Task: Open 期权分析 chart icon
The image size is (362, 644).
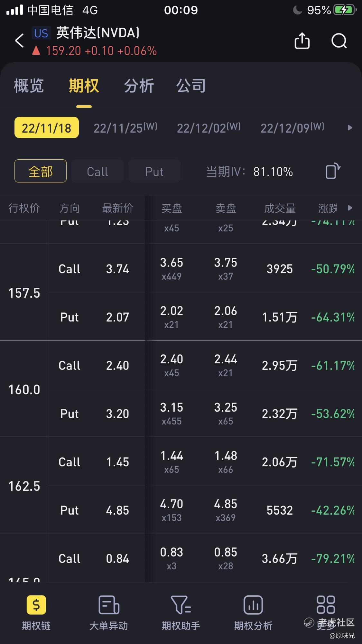Action: (253, 605)
